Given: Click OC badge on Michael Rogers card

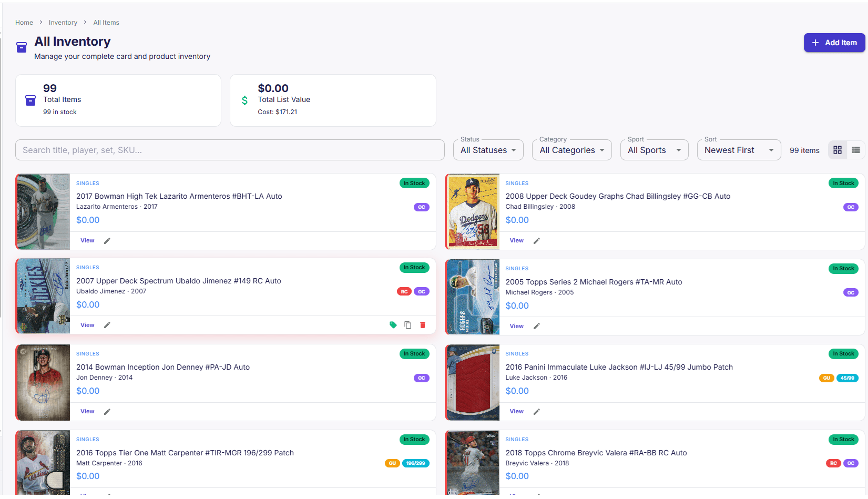Looking at the screenshot, I should point(851,292).
